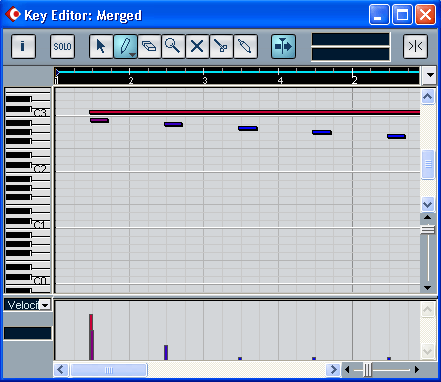
Task: Click the C3 piano key
Action: pyautogui.click(x=40, y=113)
